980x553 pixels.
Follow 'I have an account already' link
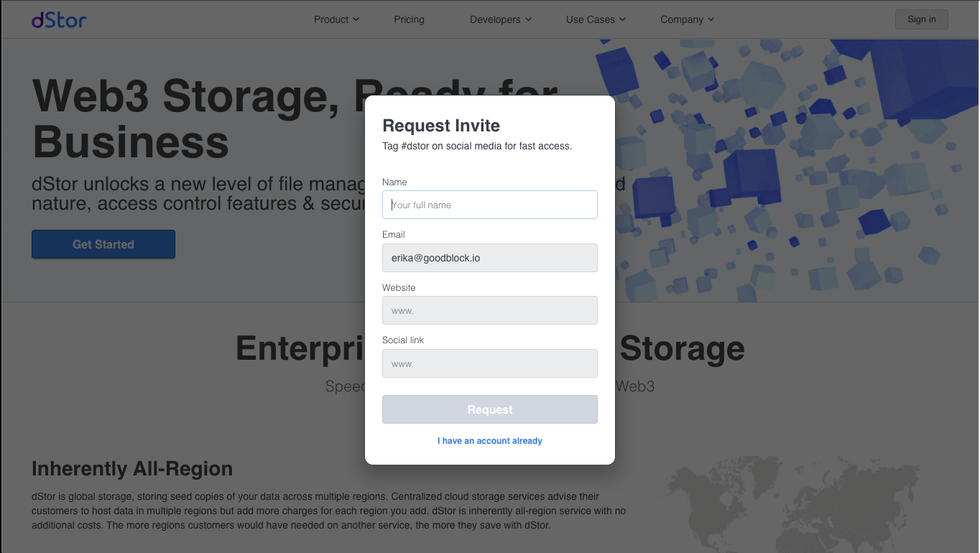[490, 441]
